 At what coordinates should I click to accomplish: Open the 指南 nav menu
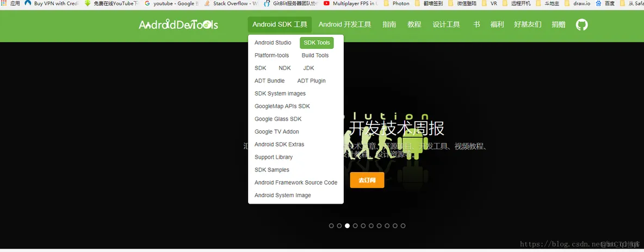click(x=389, y=24)
